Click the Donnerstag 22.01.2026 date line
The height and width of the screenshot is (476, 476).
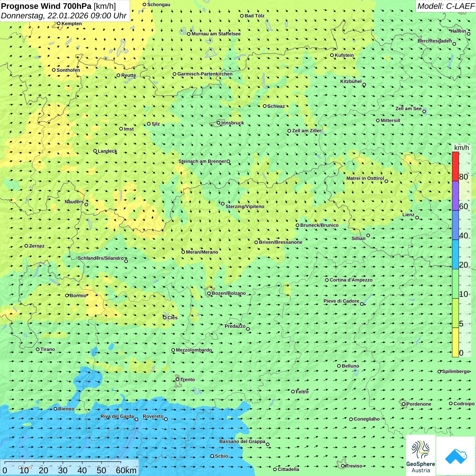pyautogui.click(x=64, y=16)
